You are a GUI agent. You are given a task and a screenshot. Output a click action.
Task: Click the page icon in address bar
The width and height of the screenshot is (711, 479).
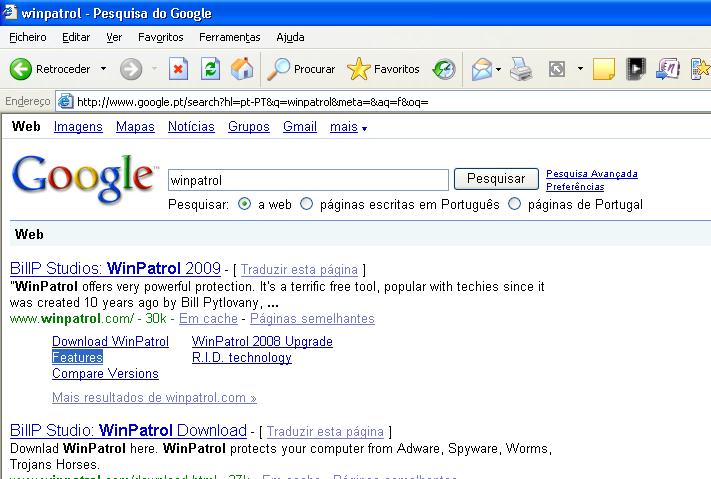pyautogui.click(x=65, y=101)
